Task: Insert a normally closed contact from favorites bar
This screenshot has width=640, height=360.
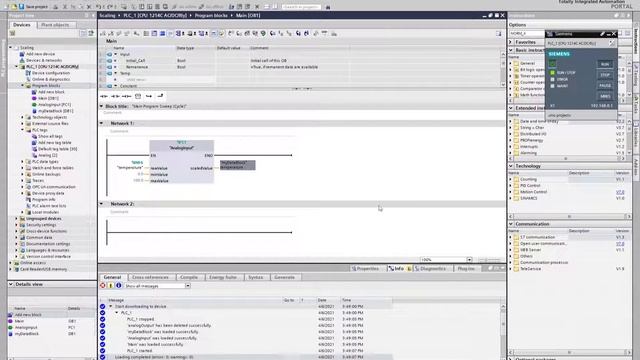Action: tap(116, 96)
